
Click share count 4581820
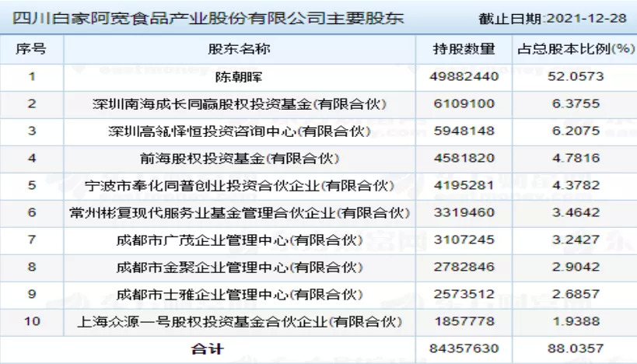pyautogui.click(x=464, y=158)
